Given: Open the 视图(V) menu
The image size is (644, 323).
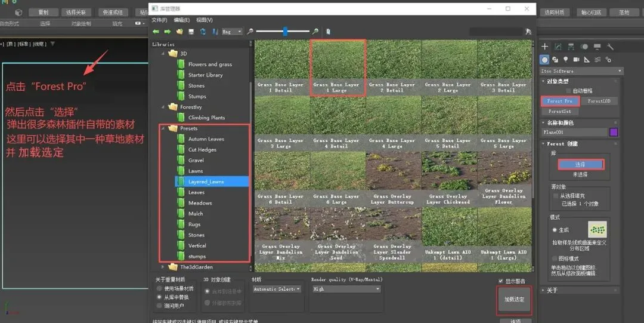Looking at the screenshot, I should [x=204, y=20].
